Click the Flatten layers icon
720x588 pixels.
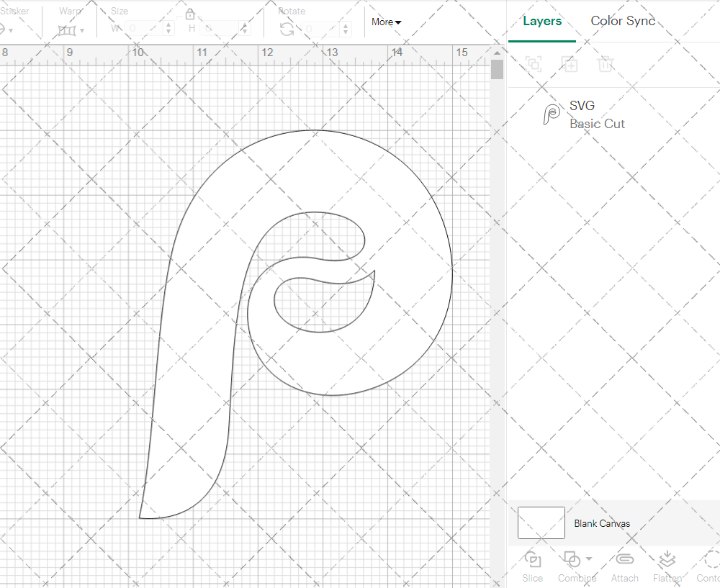point(667,560)
